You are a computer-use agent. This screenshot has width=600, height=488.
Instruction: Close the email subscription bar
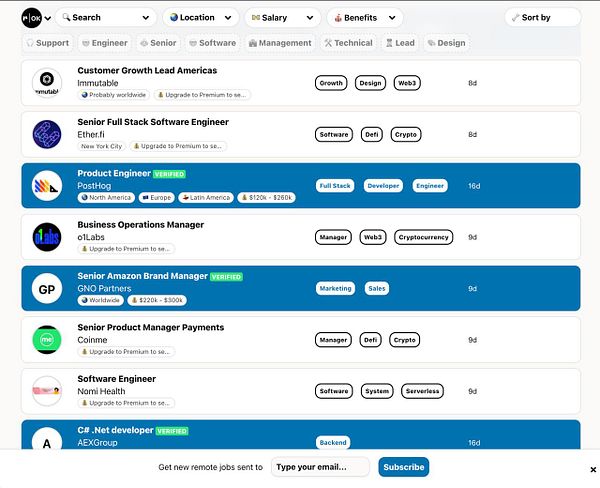[593, 470]
